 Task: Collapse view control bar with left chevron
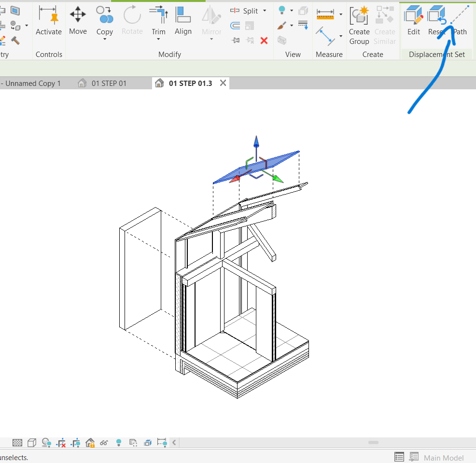(174, 443)
